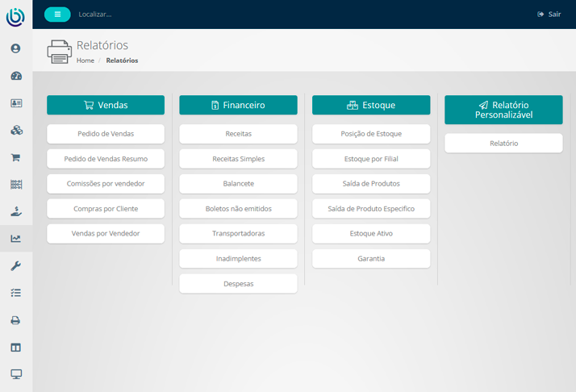Open Pedido de Vendas report
This screenshot has height=392, width=576.
tap(106, 134)
